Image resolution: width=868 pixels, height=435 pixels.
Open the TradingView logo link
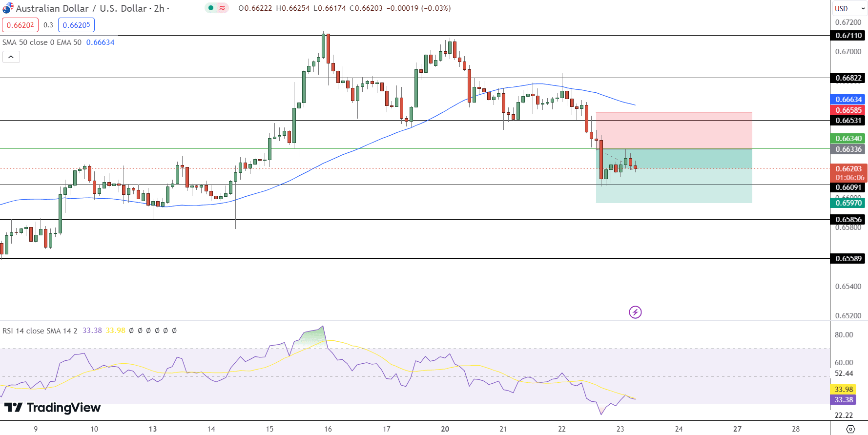tap(52, 408)
